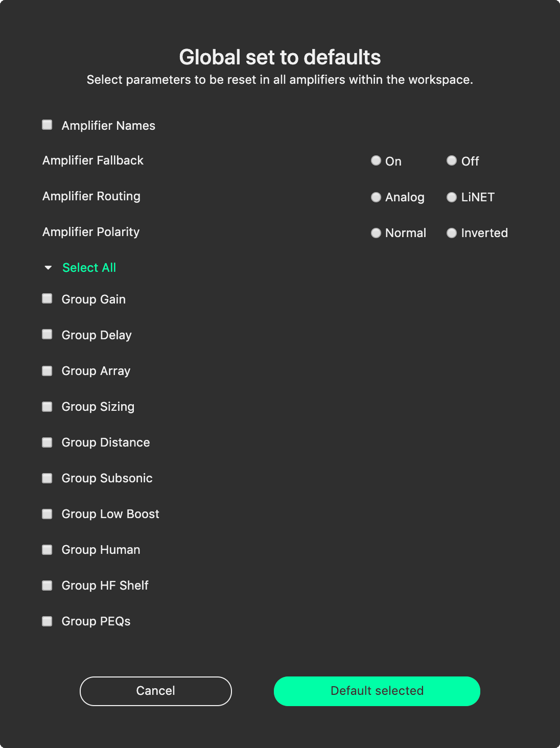
Task: Enable the Group Gain checkbox
Action: tap(47, 299)
